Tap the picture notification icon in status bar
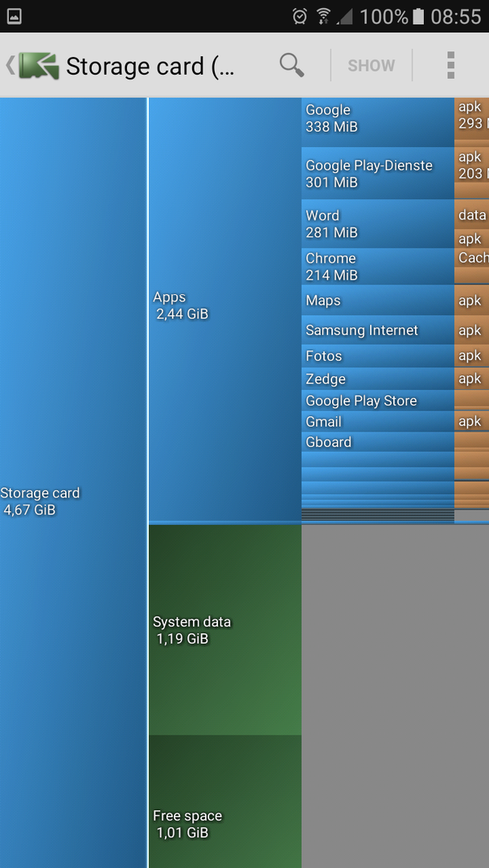489x868 pixels. pyautogui.click(x=14, y=17)
